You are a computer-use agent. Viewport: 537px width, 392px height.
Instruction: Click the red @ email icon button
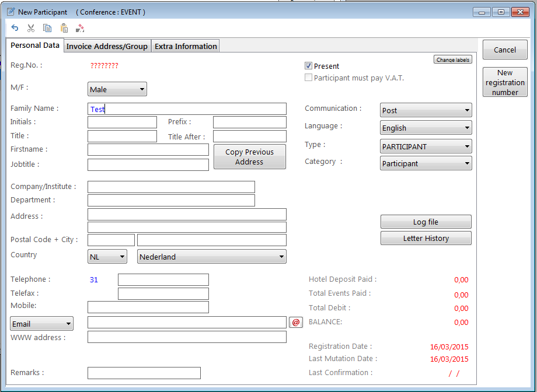(x=296, y=322)
